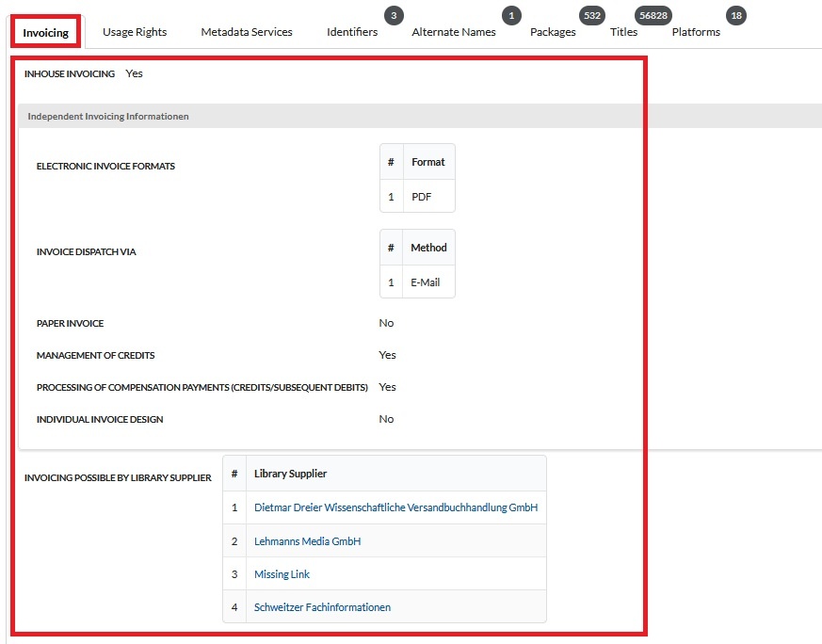Switch to the Packages tab

point(553,32)
